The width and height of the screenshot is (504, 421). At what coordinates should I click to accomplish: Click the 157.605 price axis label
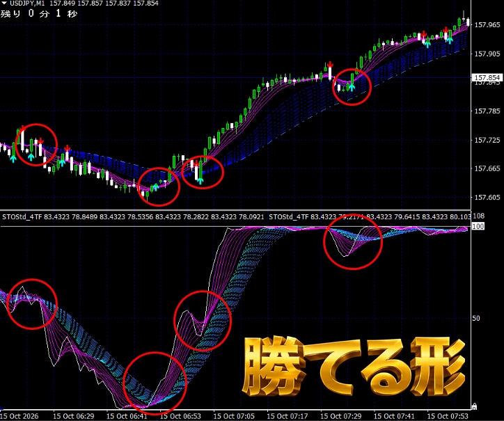point(487,198)
